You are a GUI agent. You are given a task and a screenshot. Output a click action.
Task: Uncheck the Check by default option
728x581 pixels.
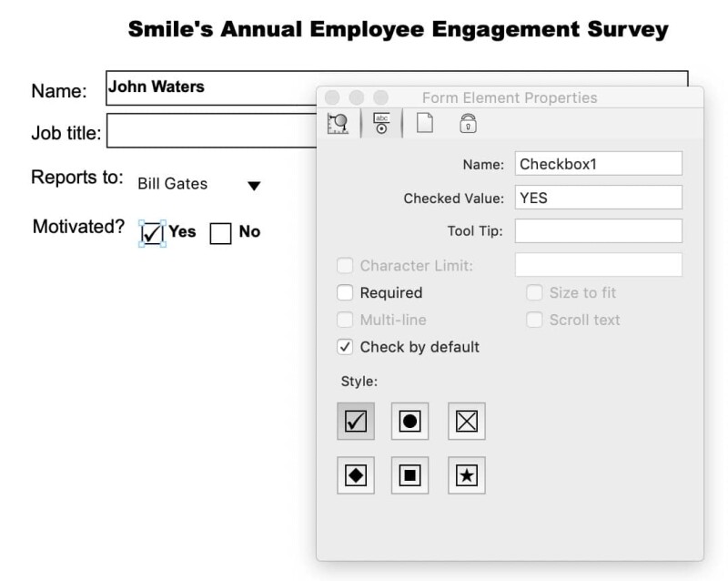(x=345, y=347)
